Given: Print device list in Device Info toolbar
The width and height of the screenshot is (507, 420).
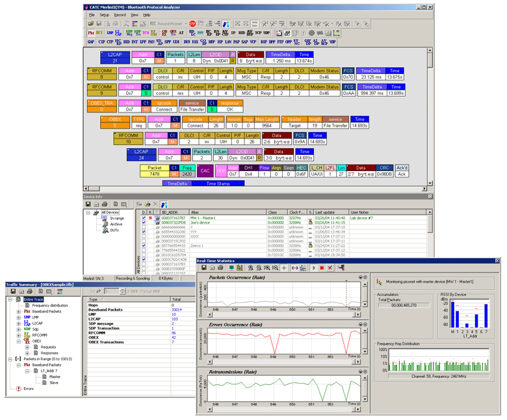Looking at the screenshot, I should click(x=105, y=204).
